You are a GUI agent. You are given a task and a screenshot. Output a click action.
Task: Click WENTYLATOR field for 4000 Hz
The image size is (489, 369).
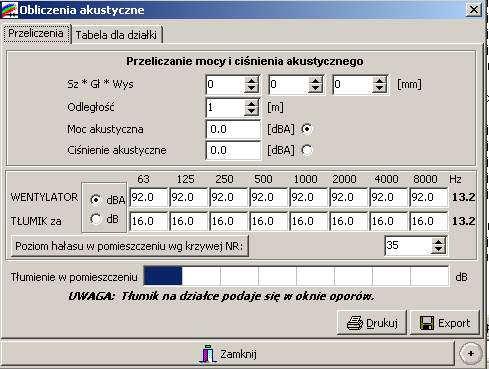point(389,197)
